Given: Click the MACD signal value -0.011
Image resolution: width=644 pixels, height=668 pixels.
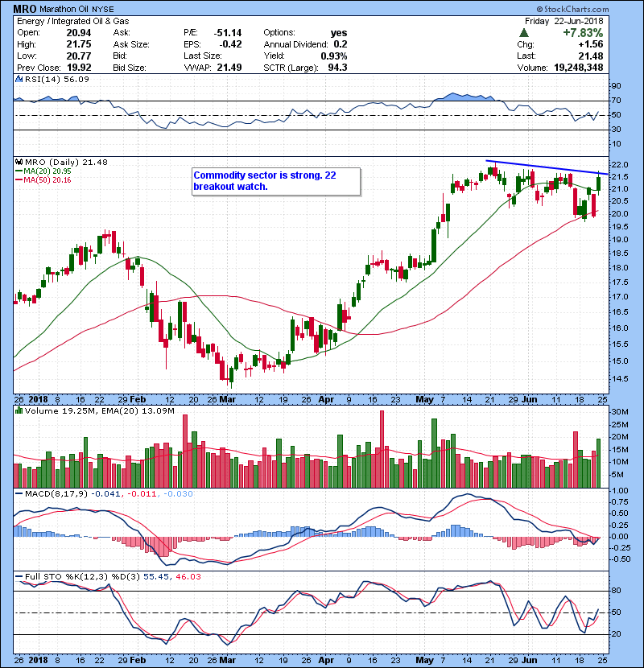Looking at the screenshot, I should (x=141, y=494).
